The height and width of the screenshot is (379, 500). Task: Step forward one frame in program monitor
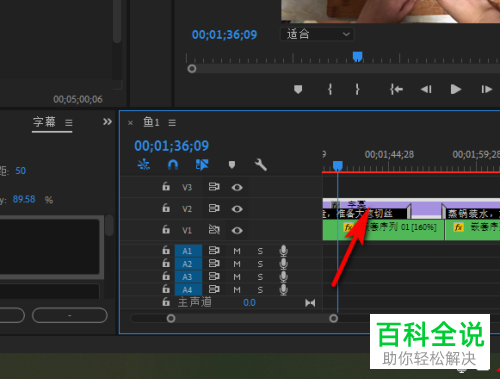click(x=487, y=89)
